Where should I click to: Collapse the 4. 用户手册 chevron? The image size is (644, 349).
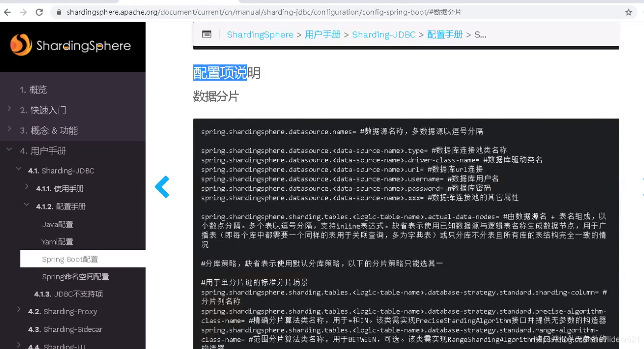pos(10,150)
